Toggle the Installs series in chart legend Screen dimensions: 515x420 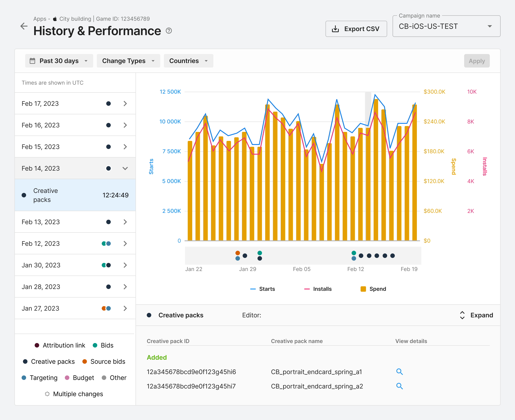click(x=318, y=289)
